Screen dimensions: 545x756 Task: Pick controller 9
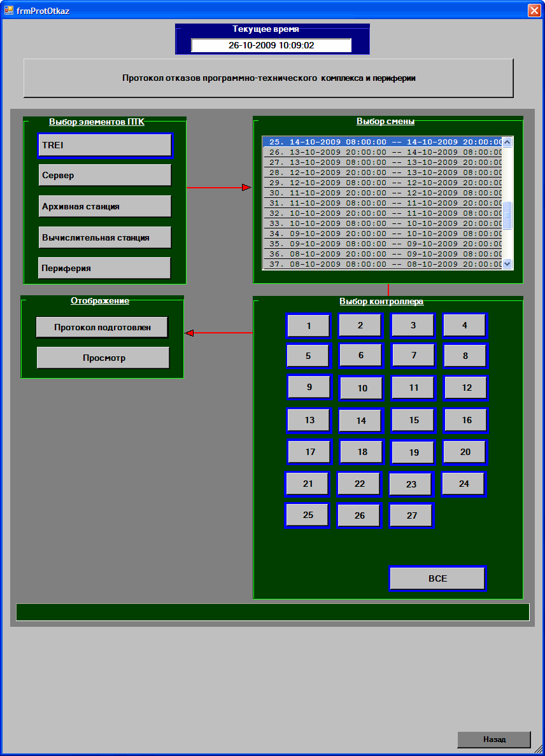point(309,387)
